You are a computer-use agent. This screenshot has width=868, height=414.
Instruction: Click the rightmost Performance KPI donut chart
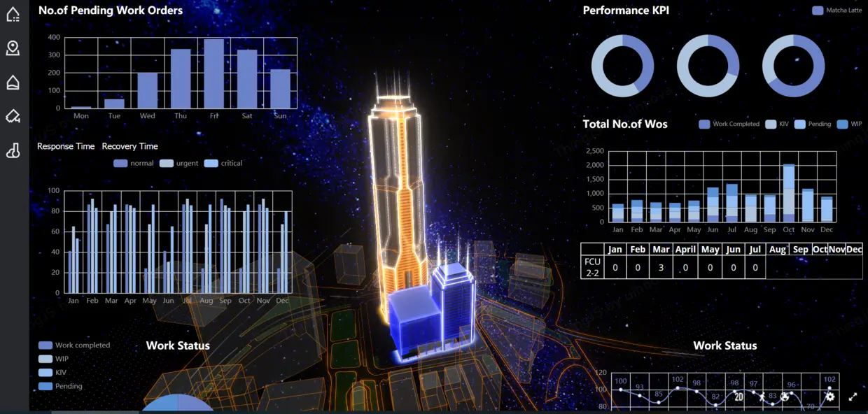[793, 66]
